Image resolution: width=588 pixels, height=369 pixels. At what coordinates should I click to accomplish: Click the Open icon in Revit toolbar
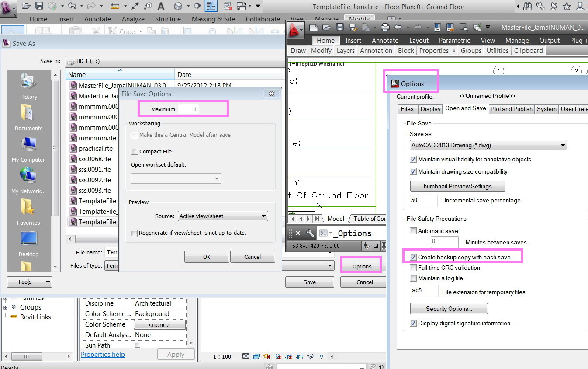26,6
